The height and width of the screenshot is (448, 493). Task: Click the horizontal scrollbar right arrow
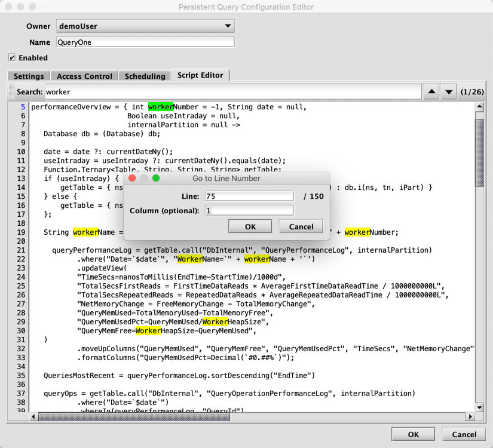[470, 416]
